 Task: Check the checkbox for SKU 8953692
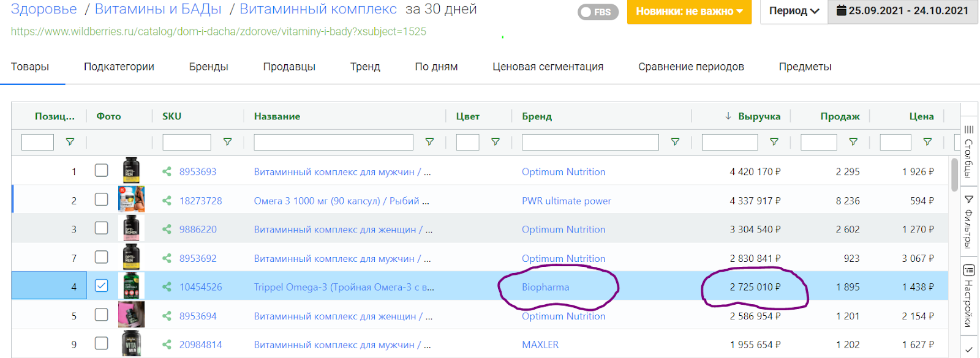tap(102, 257)
